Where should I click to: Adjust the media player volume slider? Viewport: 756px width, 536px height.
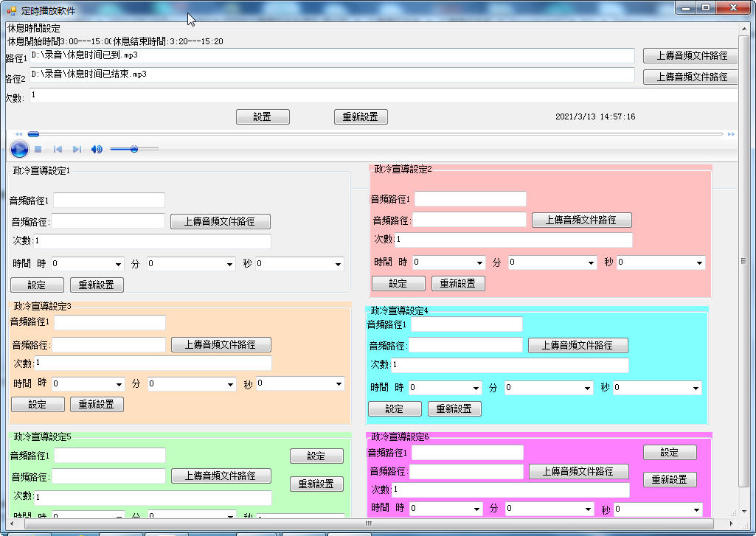[x=134, y=149]
